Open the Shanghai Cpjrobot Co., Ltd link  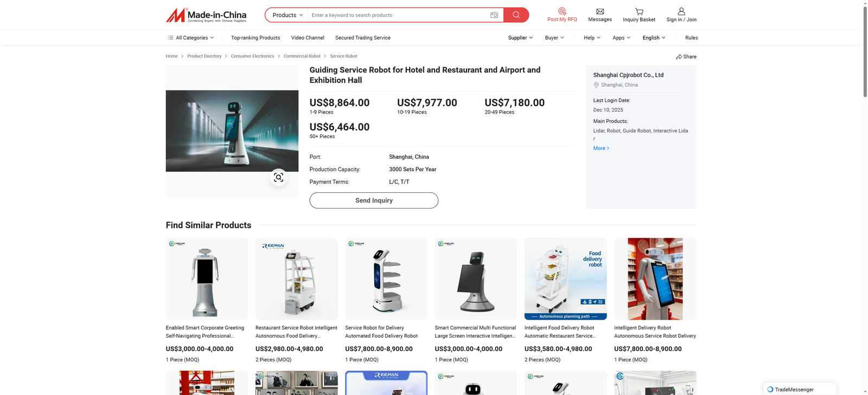pyautogui.click(x=628, y=75)
